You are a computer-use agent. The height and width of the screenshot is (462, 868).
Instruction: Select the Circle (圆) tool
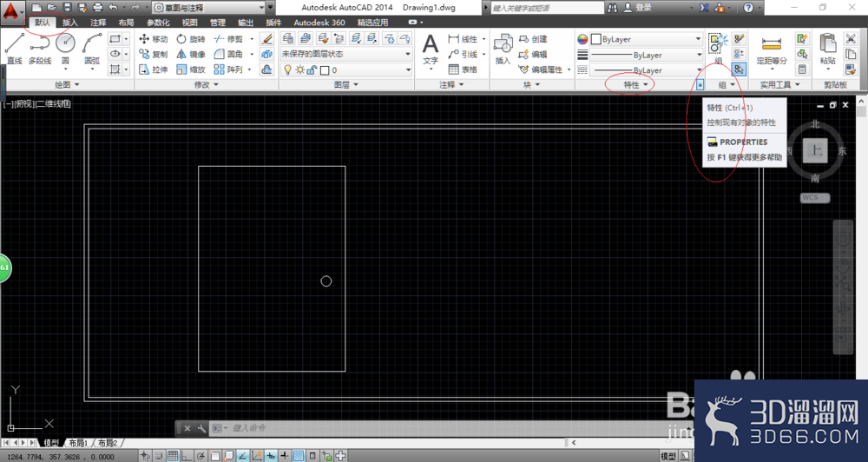[65, 49]
